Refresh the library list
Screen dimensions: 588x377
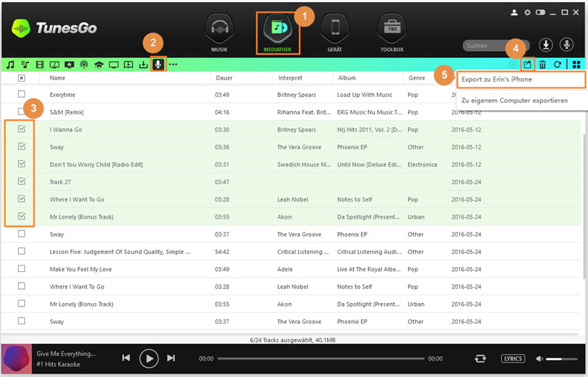coord(558,64)
